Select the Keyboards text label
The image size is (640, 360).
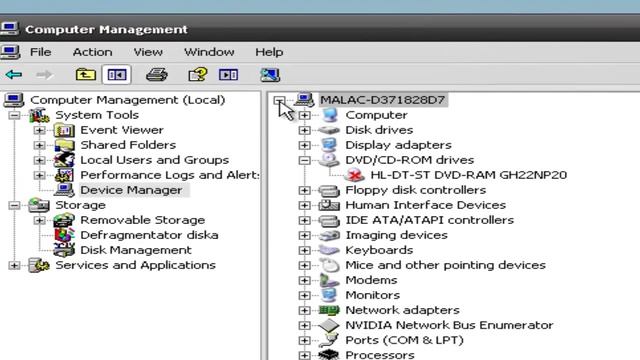click(x=379, y=250)
